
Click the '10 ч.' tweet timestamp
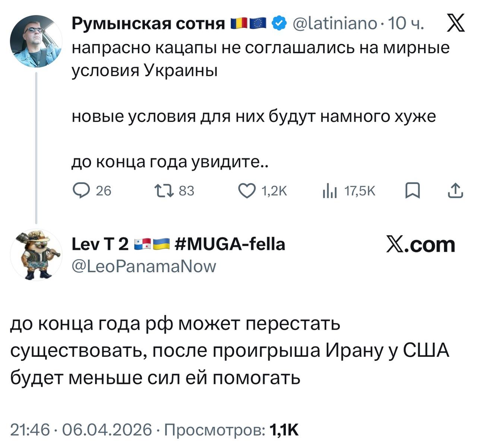pyautogui.click(x=405, y=24)
